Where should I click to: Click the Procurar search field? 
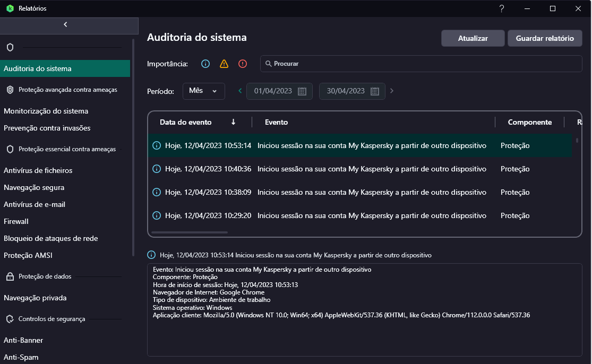[421, 64]
